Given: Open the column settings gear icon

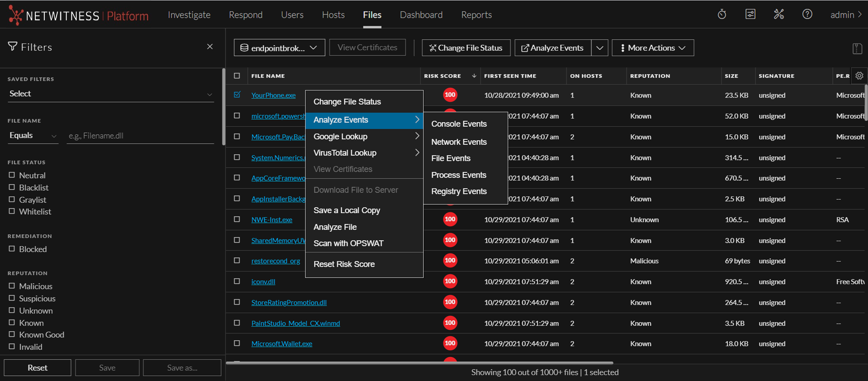Looking at the screenshot, I should [x=859, y=76].
